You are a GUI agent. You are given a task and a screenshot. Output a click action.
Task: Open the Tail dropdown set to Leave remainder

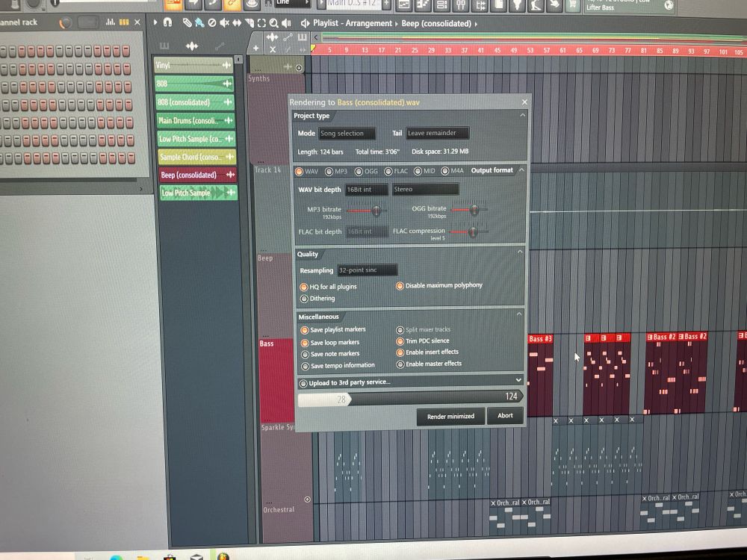(437, 133)
